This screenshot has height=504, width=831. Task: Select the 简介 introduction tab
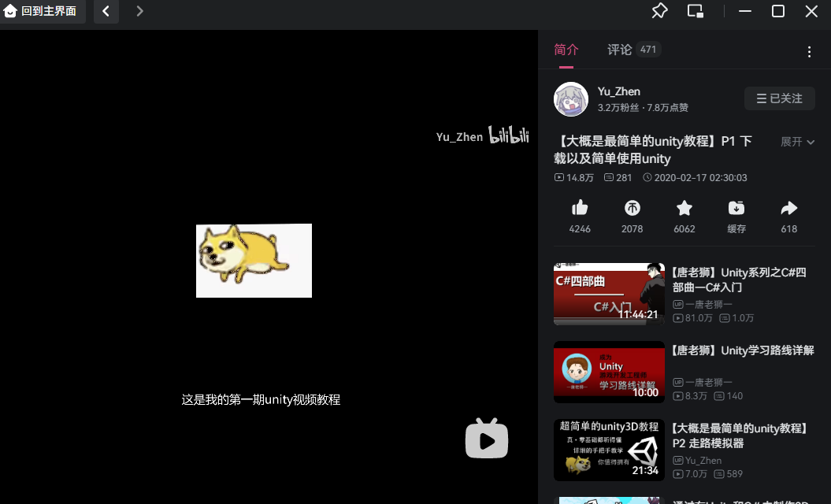(566, 49)
